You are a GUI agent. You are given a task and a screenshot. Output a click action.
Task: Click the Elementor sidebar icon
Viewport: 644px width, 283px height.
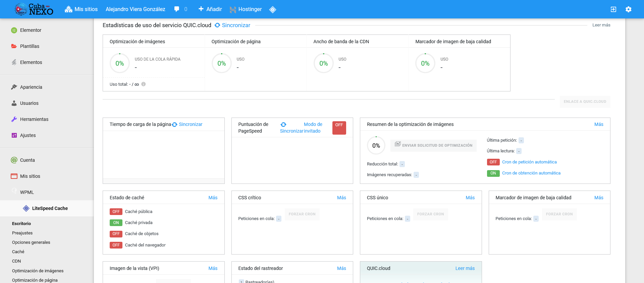14,30
